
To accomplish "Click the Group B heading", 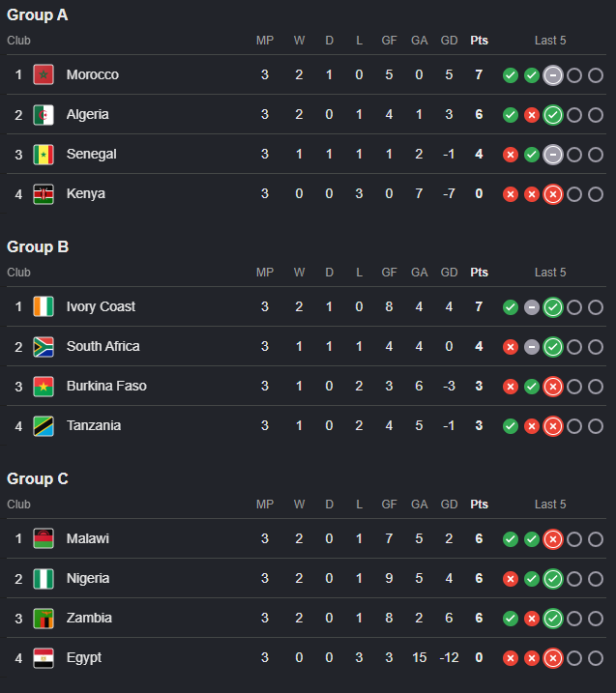I will (38, 246).
